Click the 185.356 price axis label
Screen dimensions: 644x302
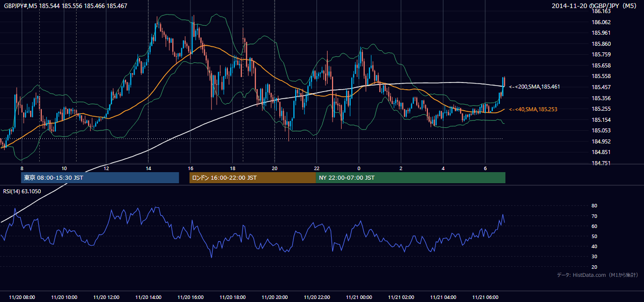pyautogui.click(x=601, y=98)
